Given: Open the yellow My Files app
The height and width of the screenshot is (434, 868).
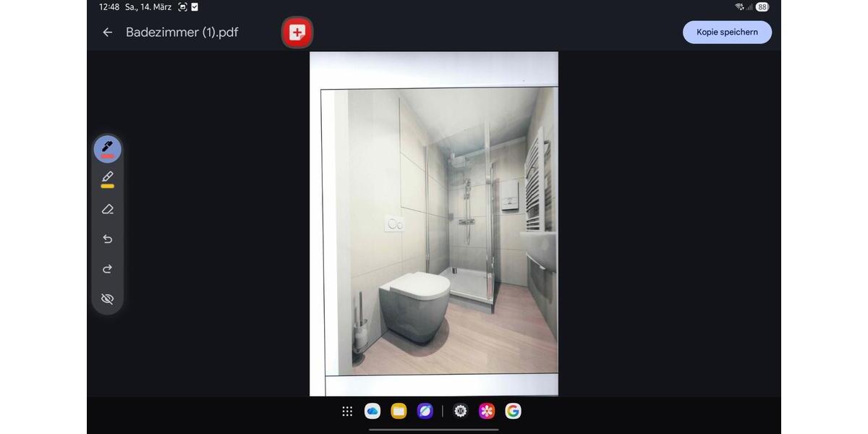Looking at the screenshot, I should [399, 411].
